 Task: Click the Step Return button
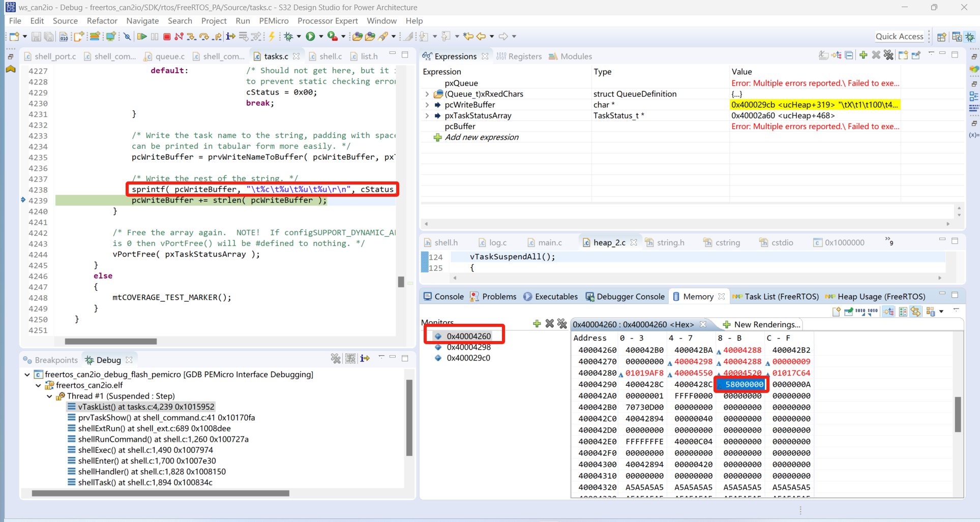(x=218, y=36)
